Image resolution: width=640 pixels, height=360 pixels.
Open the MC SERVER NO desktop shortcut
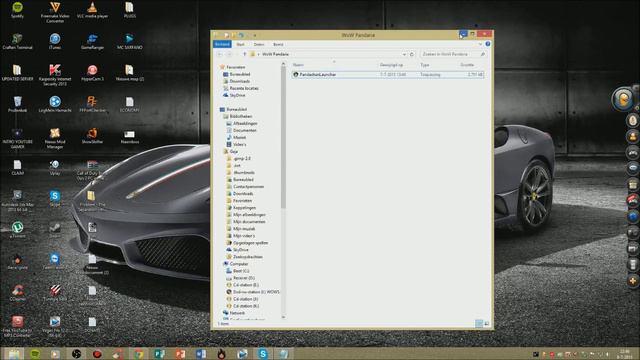(x=129, y=41)
